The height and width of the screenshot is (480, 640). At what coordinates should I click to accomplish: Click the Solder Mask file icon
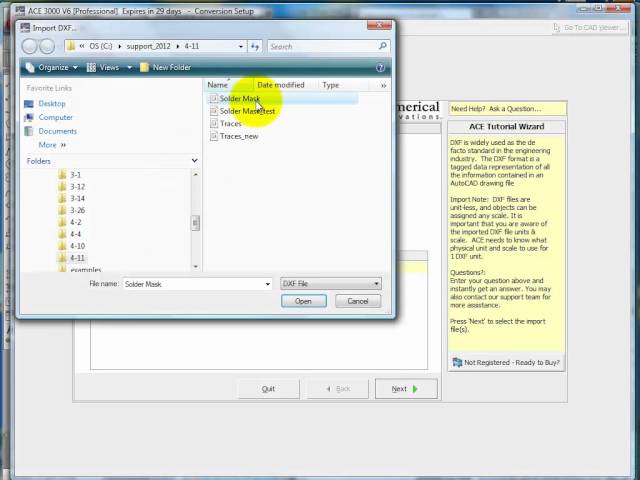213,98
